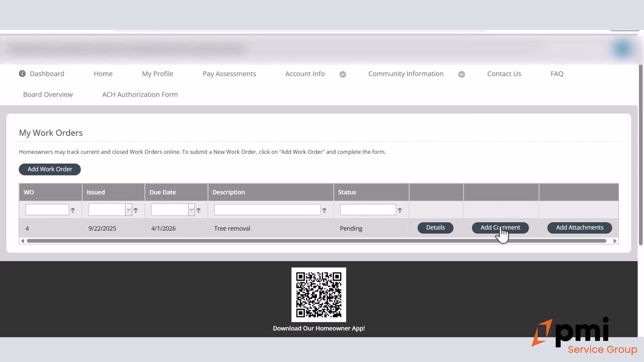Screen dimensions: 644x362
Task: Open My Profile
Action: coord(157,73)
